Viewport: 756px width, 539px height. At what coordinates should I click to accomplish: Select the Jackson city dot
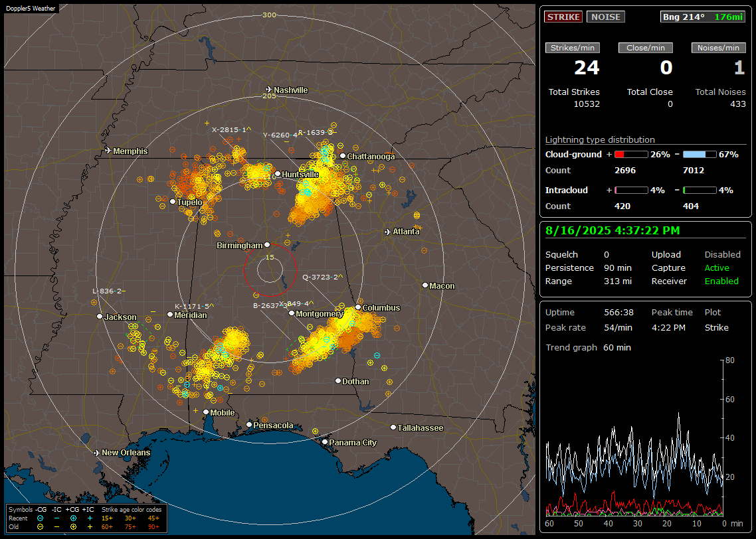click(x=100, y=317)
